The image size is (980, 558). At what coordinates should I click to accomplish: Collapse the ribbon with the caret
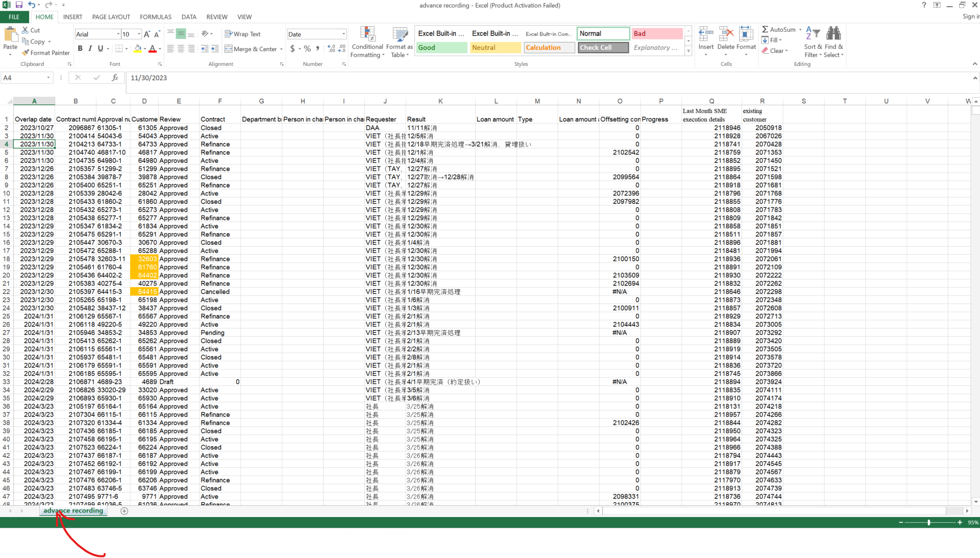pos(974,64)
